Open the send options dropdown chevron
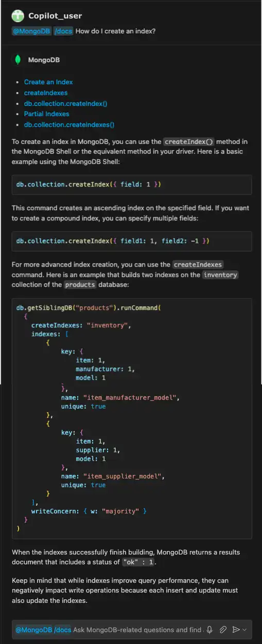262x644 pixels. tap(244, 630)
